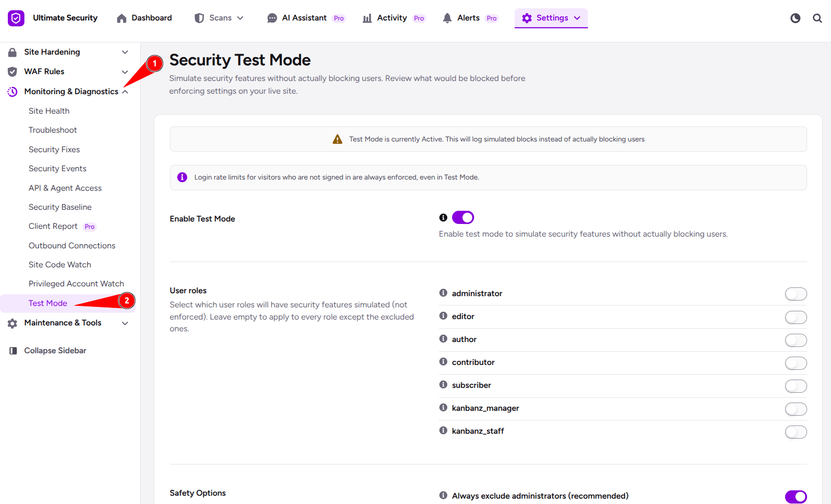831x504 pixels.
Task: Click the Monitoring & Diagnostics clock icon
Action: tap(13, 92)
